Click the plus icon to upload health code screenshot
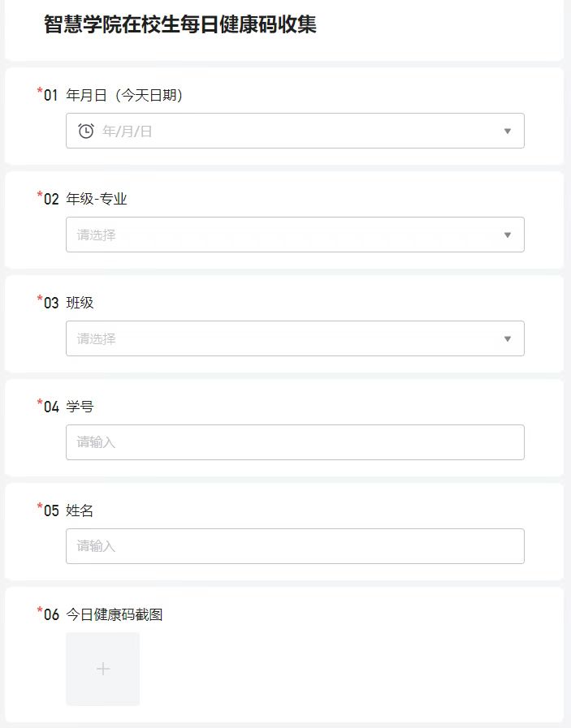 click(x=102, y=669)
